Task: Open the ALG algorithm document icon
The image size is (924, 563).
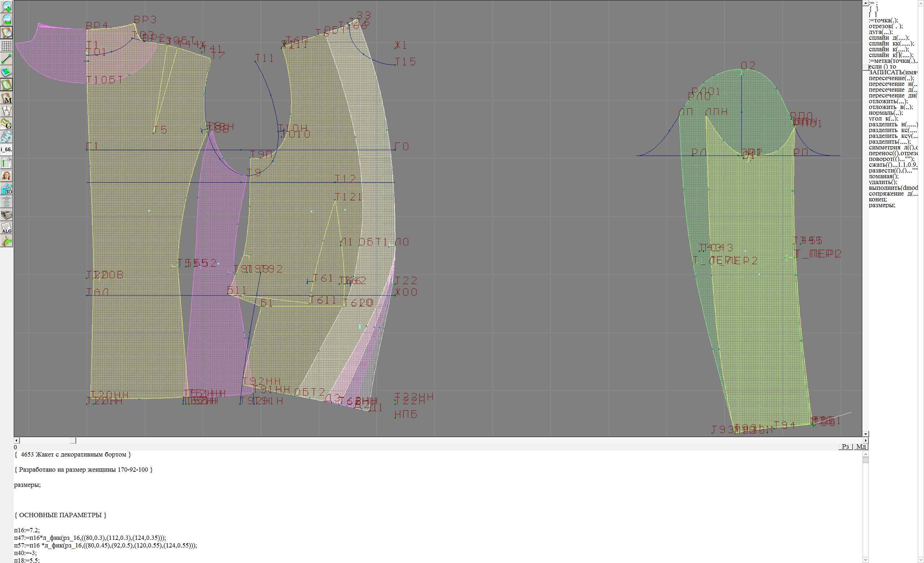Action: [7, 228]
